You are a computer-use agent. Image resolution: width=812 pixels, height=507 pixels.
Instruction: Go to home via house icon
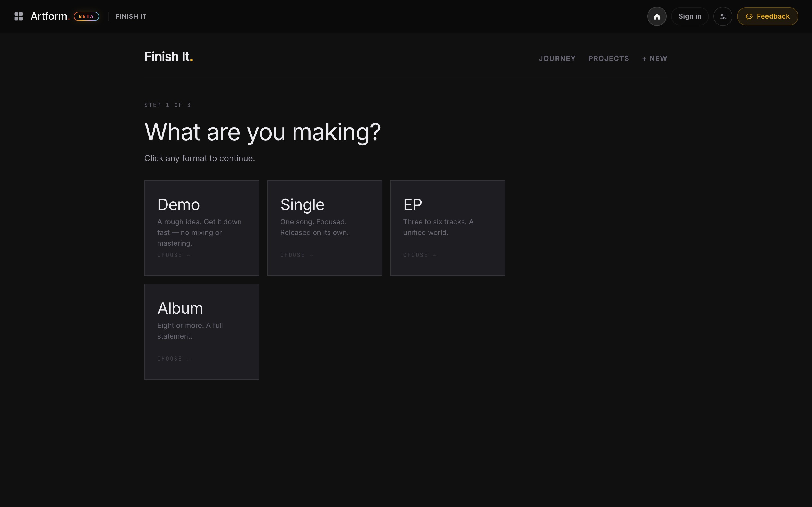[657, 16]
